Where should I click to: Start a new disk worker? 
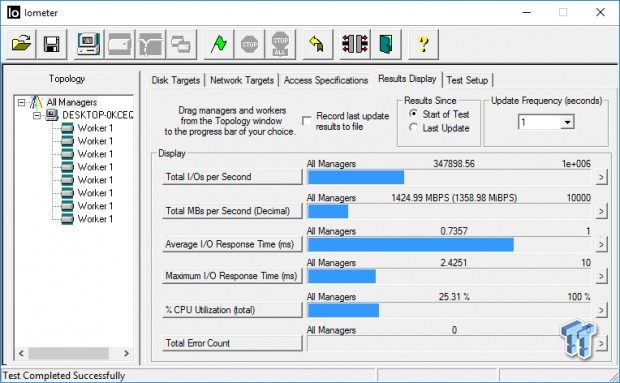[119, 44]
